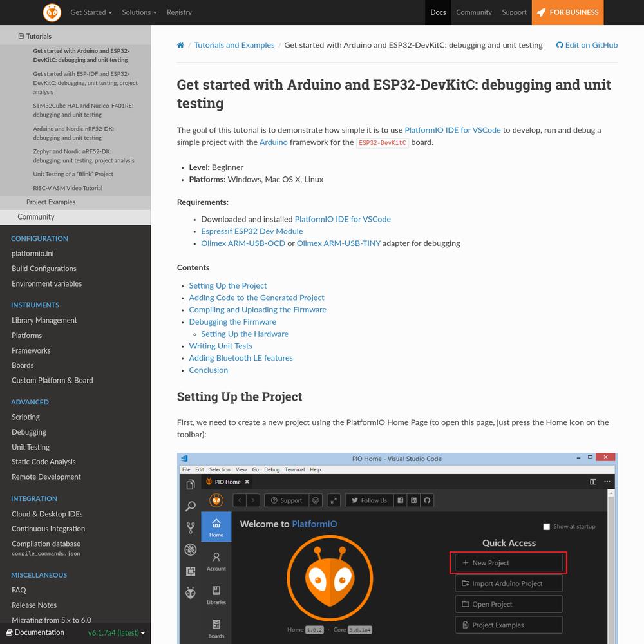Image resolution: width=644 pixels, height=644 pixels.
Task: Click the forward arrow in PIO Home toolbar
Action: coord(253,500)
